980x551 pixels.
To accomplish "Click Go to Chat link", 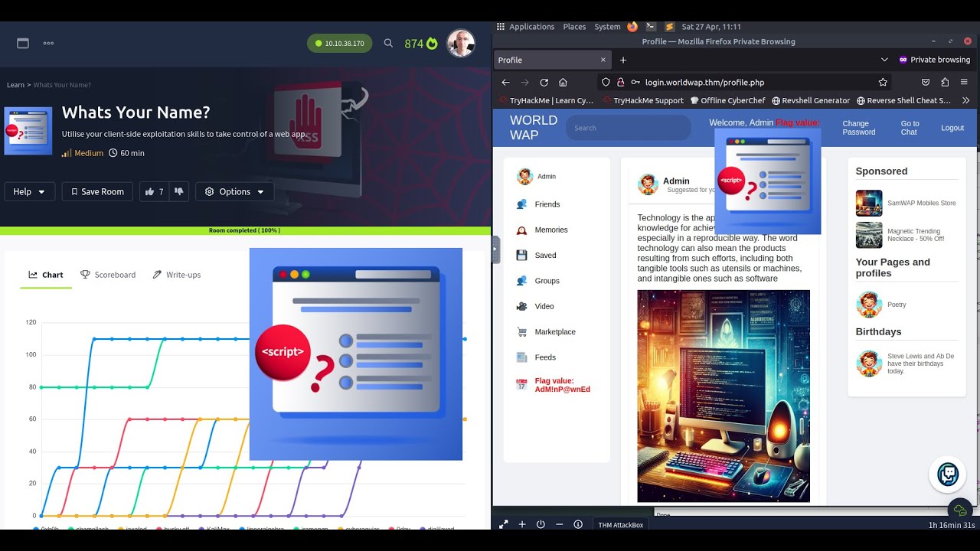I will pos(910,128).
